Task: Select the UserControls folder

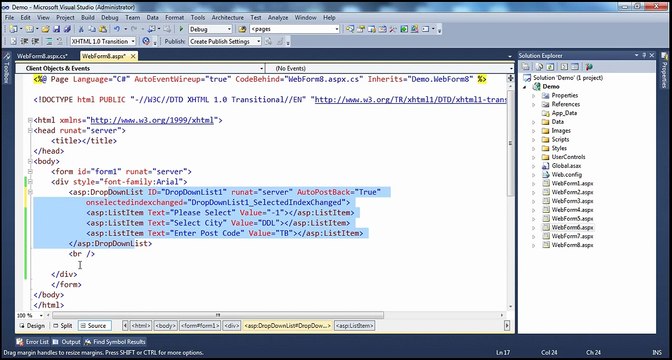Action: pyautogui.click(x=568, y=157)
